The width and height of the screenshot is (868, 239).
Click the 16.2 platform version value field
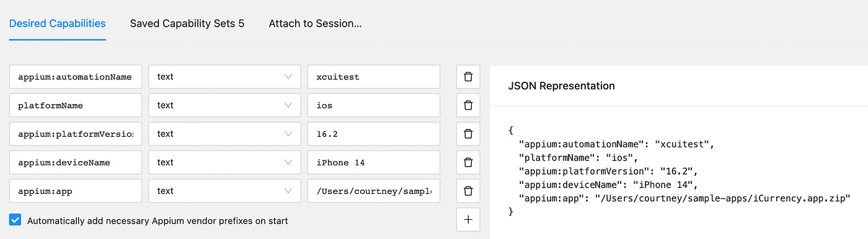click(x=374, y=134)
